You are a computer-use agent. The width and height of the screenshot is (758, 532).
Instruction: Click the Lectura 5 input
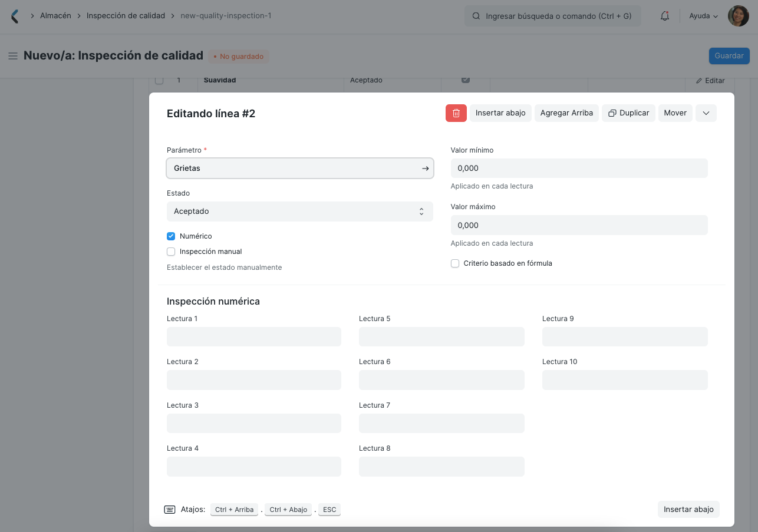pyautogui.click(x=441, y=337)
